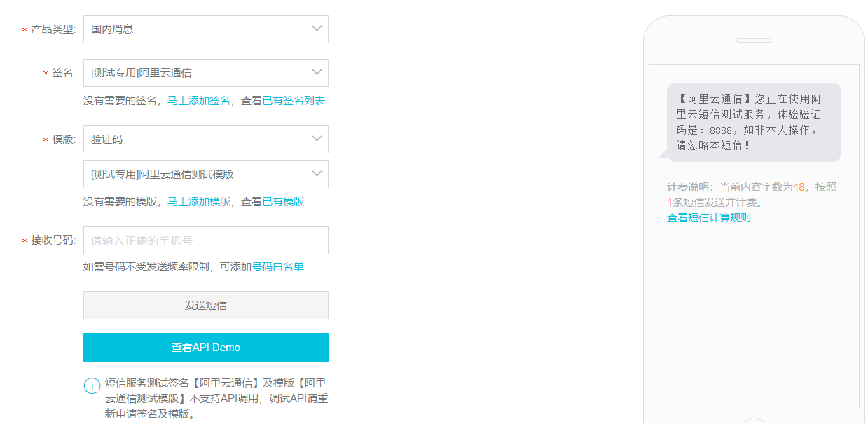Open the 签名 dropdown showing [测试专用]阿里云通信
This screenshot has width=868, height=447.
[x=205, y=73]
